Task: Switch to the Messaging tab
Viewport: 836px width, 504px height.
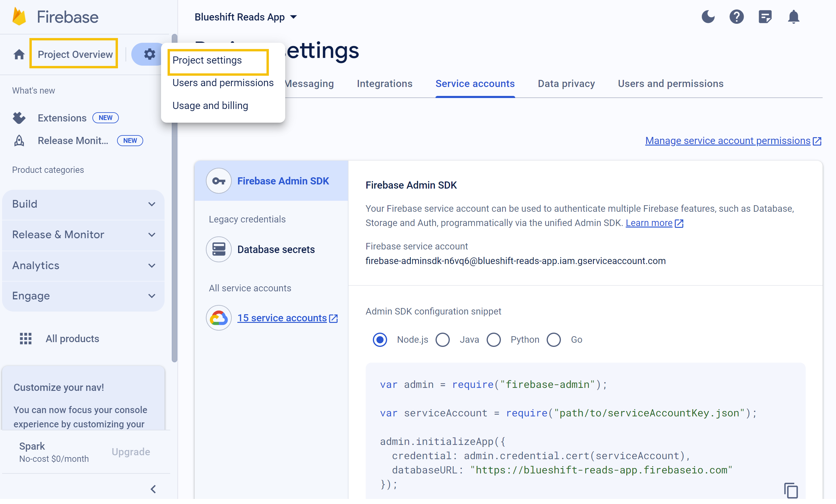Action: click(309, 83)
